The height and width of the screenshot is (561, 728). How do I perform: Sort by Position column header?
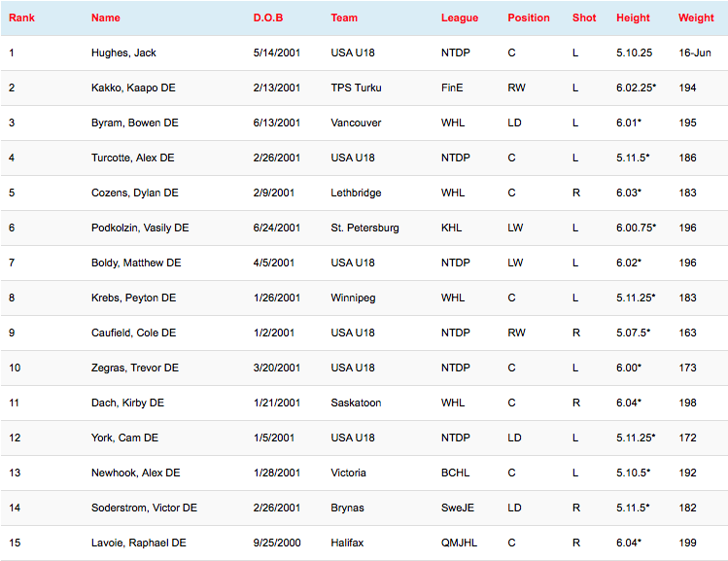(528, 18)
